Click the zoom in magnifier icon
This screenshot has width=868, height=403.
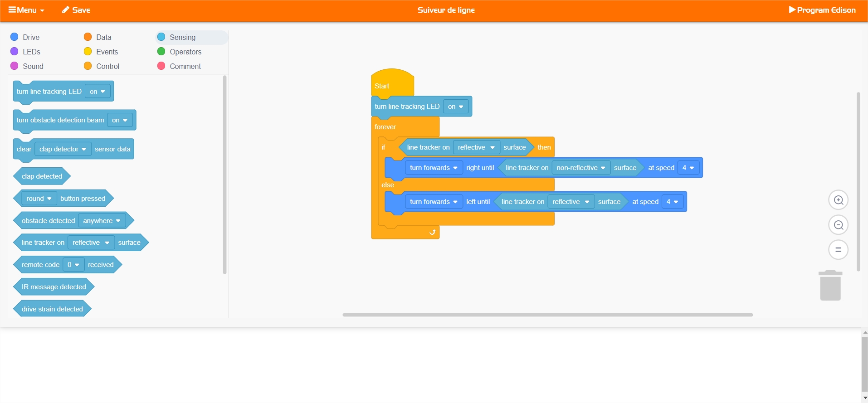tap(838, 200)
